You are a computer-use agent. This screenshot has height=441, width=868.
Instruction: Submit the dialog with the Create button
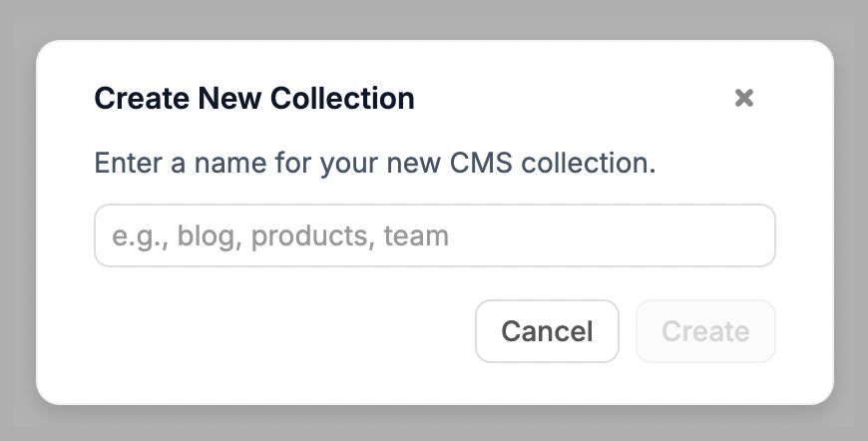(x=705, y=331)
